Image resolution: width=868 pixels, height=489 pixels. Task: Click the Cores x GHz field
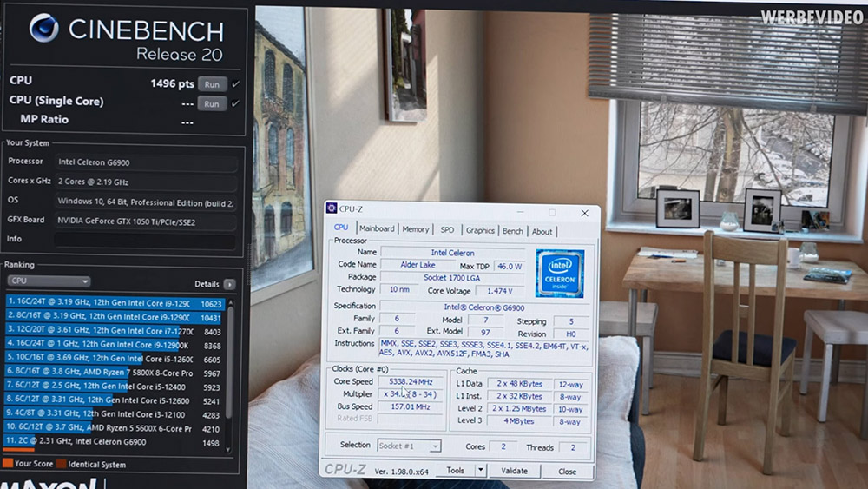tap(146, 182)
